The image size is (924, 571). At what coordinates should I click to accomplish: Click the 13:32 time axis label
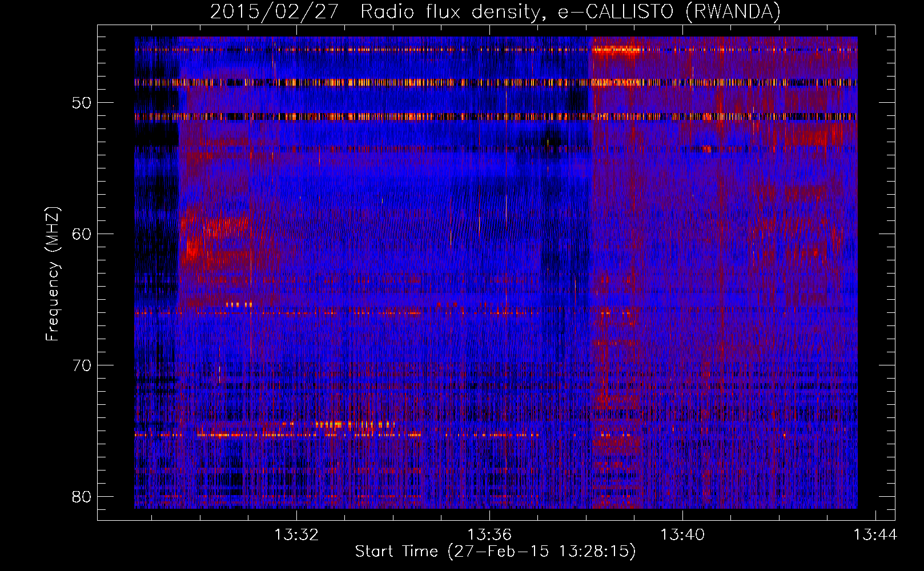(296, 535)
